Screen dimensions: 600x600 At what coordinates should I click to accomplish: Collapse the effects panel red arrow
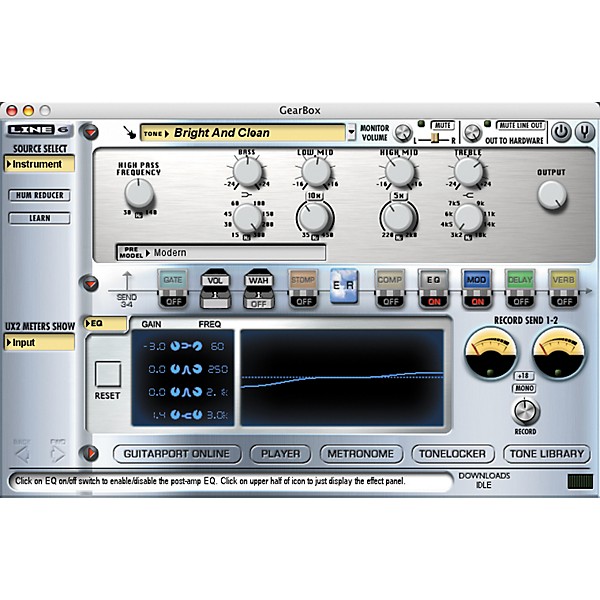click(90, 284)
